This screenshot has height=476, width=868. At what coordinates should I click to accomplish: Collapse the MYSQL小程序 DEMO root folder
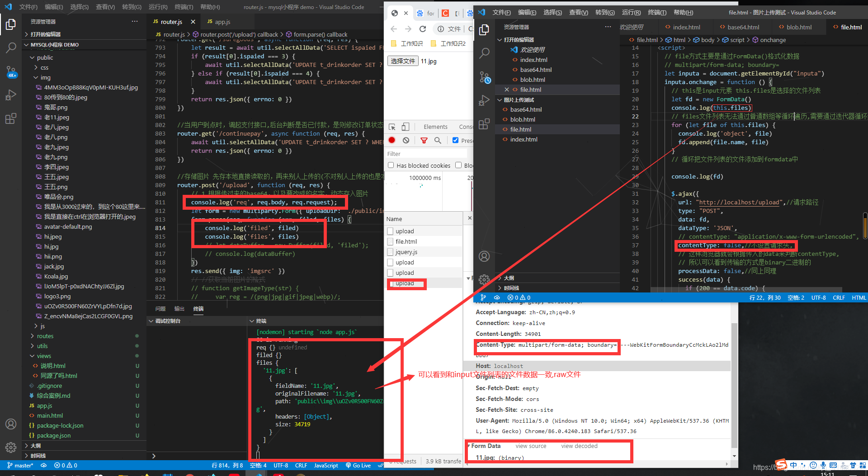pos(54,45)
